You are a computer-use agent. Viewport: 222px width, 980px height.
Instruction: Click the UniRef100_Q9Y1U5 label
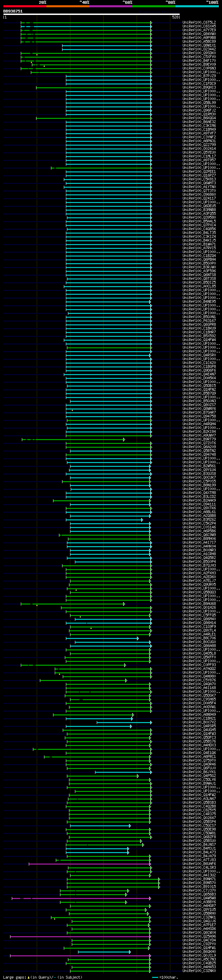click(x=199, y=910)
